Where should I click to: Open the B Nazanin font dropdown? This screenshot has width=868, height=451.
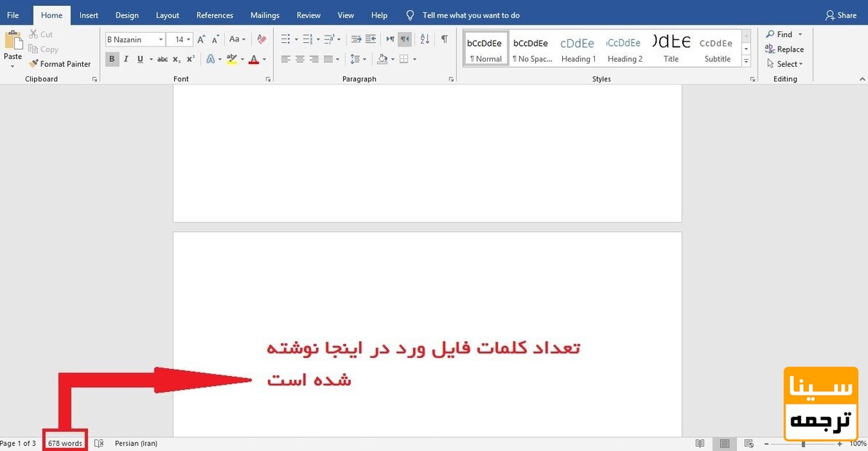pos(162,39)
